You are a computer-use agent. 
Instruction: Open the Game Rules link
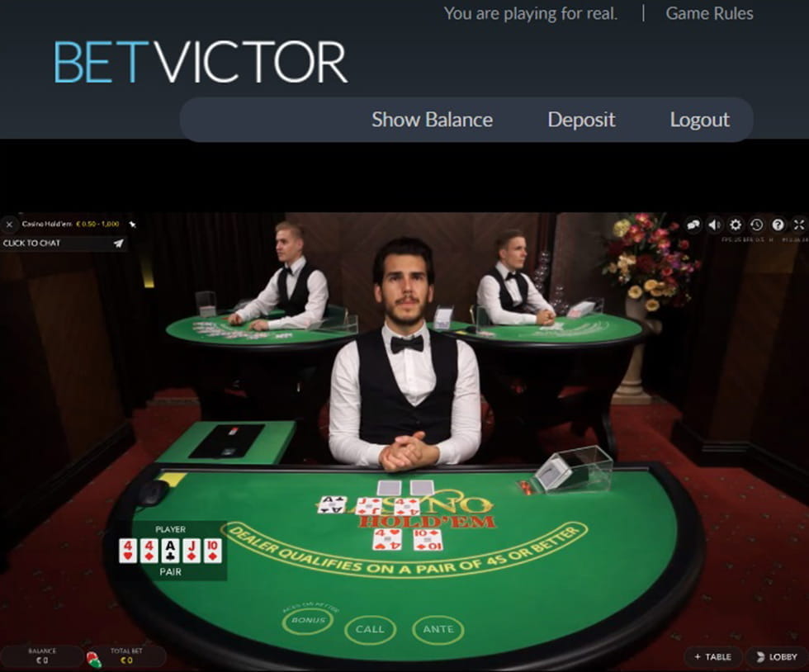709,13
